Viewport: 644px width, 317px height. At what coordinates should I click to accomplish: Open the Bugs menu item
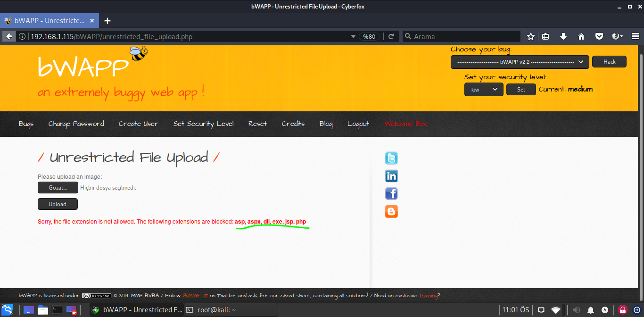click(26, 124)
